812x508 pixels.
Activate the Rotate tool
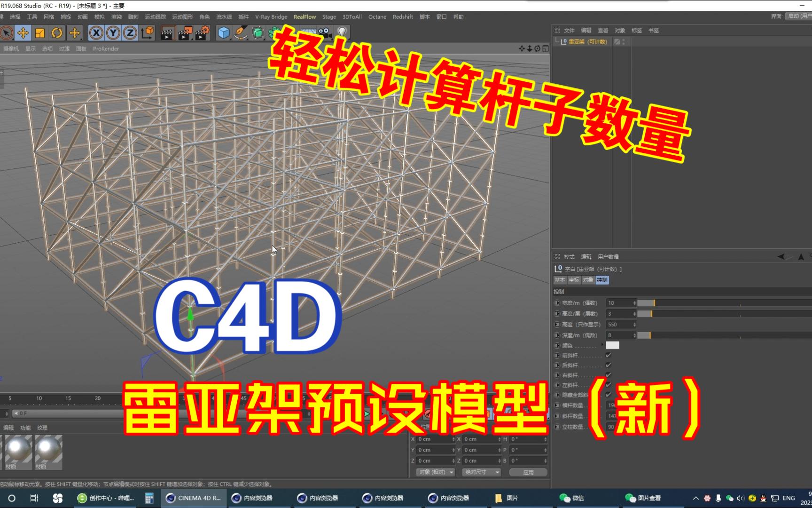[x=57, y=33]
